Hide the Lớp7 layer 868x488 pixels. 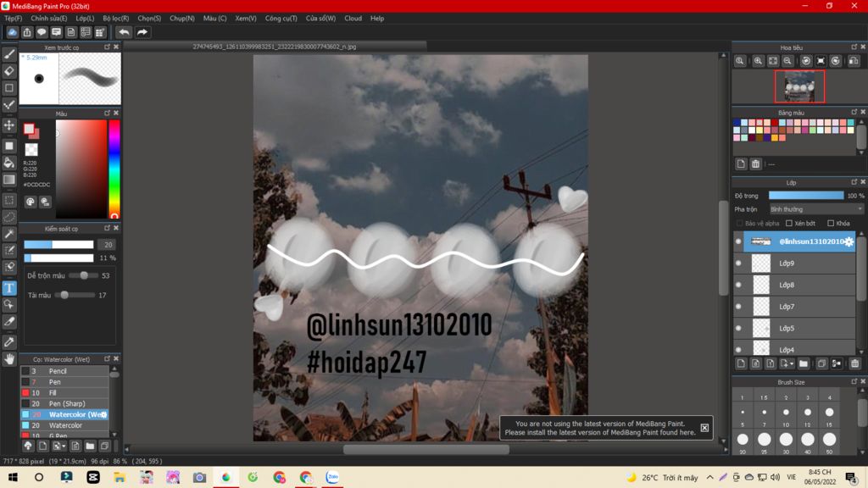(x=738, y=307)
